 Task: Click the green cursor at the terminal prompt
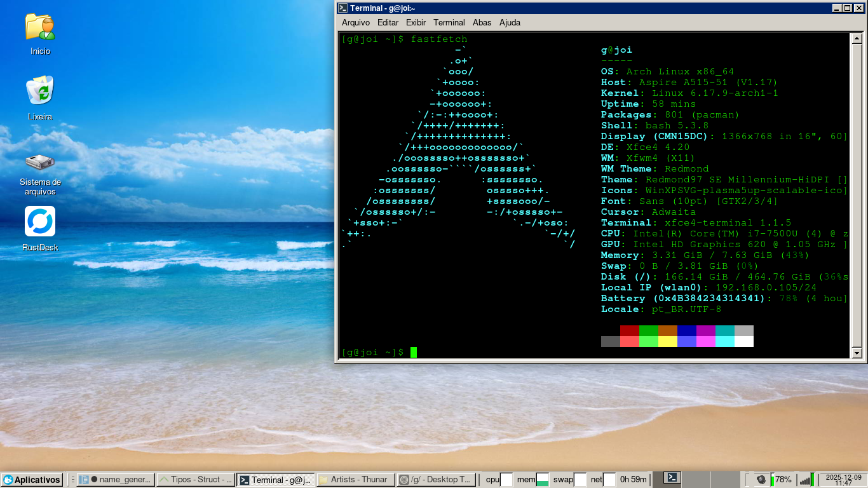click(414, 352)
